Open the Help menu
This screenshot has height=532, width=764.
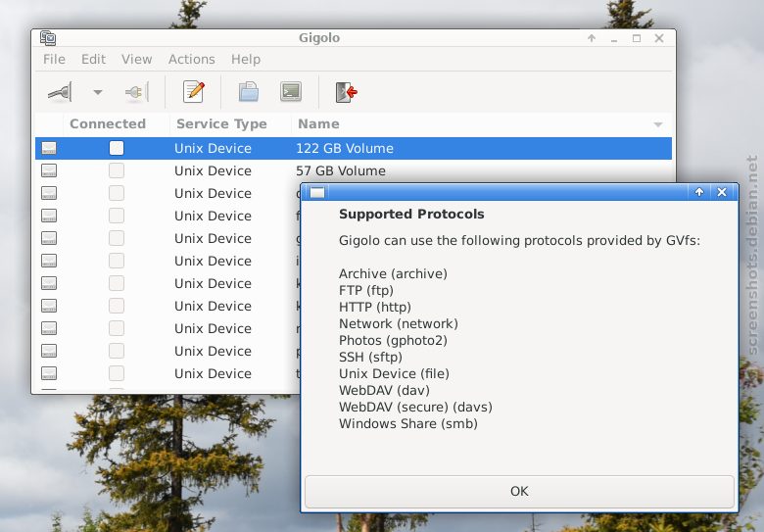point(246,59)
